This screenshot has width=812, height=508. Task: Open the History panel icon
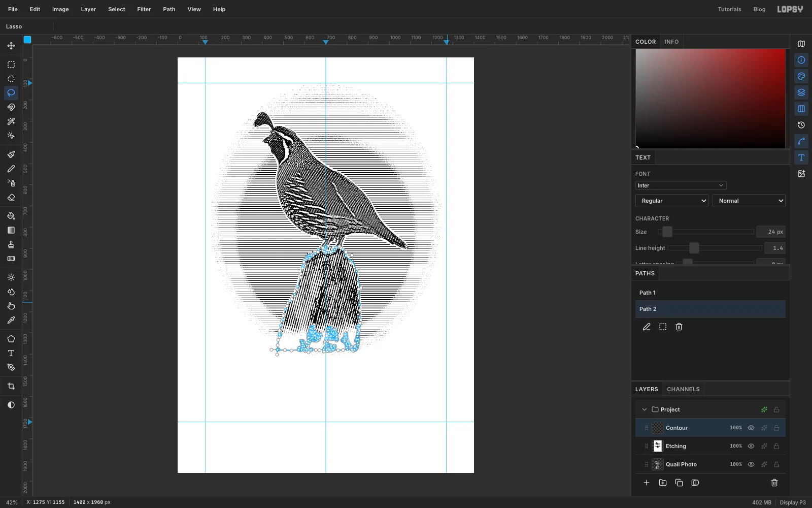click(801, 125)
